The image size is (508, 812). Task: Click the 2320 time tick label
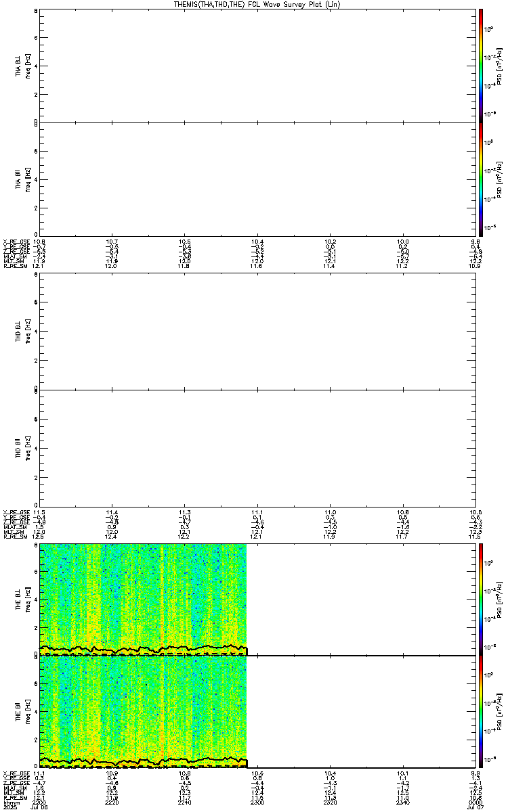329,802
